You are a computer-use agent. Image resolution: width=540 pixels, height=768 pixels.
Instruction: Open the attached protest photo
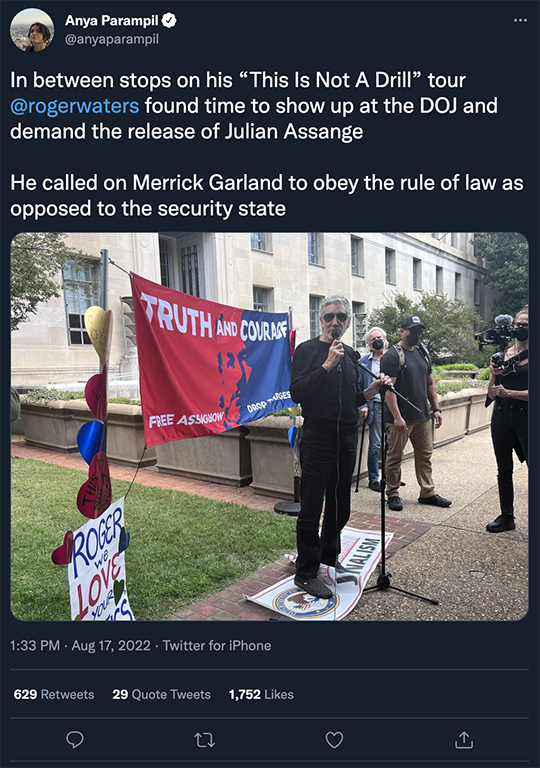[270, 427]
